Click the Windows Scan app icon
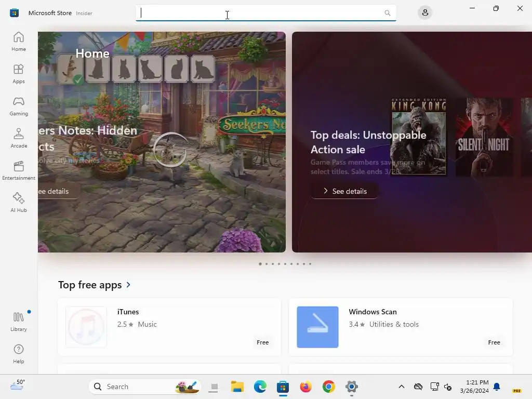The image size is (532, 399). pyautogui.click(x=317, y=327)
